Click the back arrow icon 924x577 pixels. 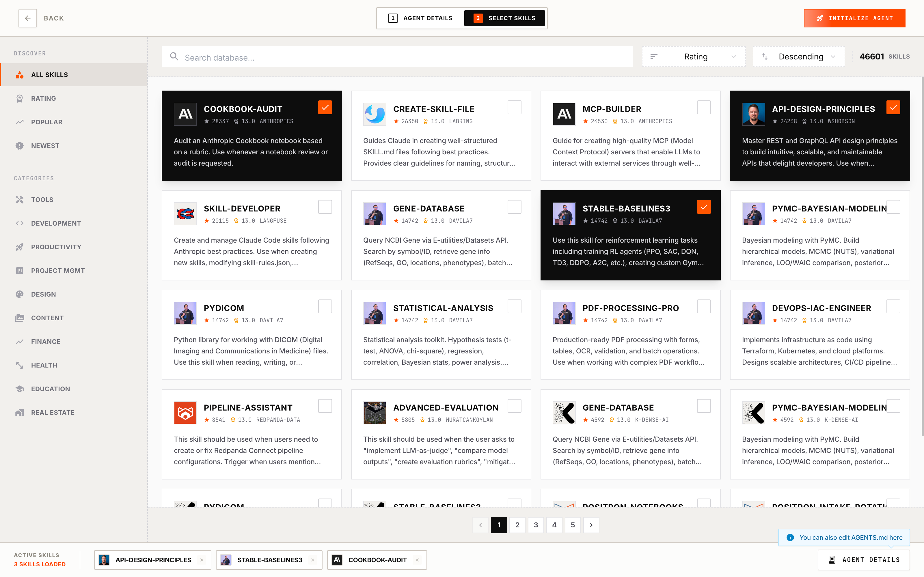[27, 18]
